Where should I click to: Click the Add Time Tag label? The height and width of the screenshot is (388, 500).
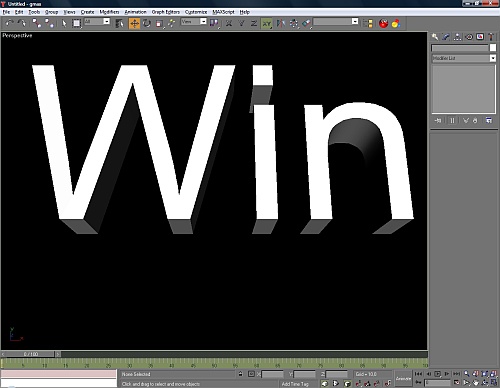pyautogui.click(x=295, y=384)
